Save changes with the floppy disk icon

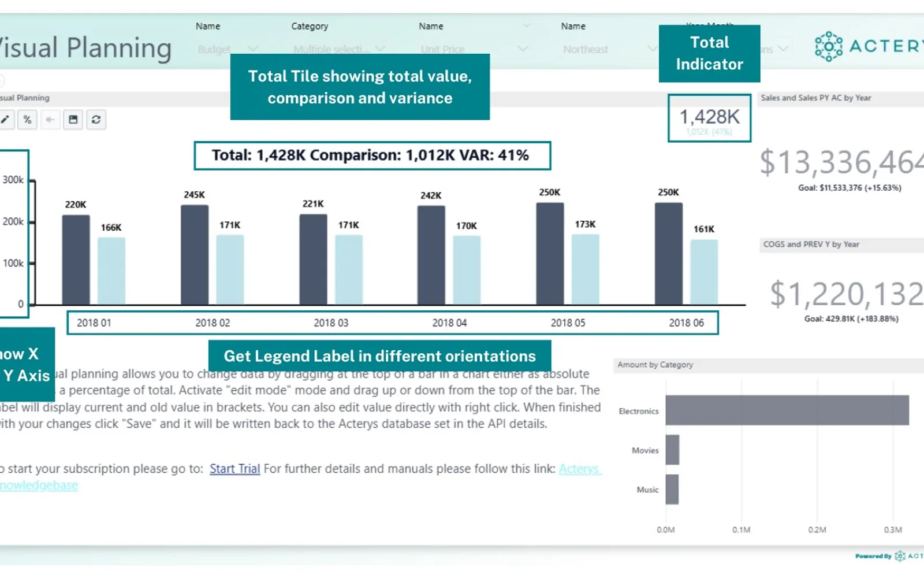[73, 120]
